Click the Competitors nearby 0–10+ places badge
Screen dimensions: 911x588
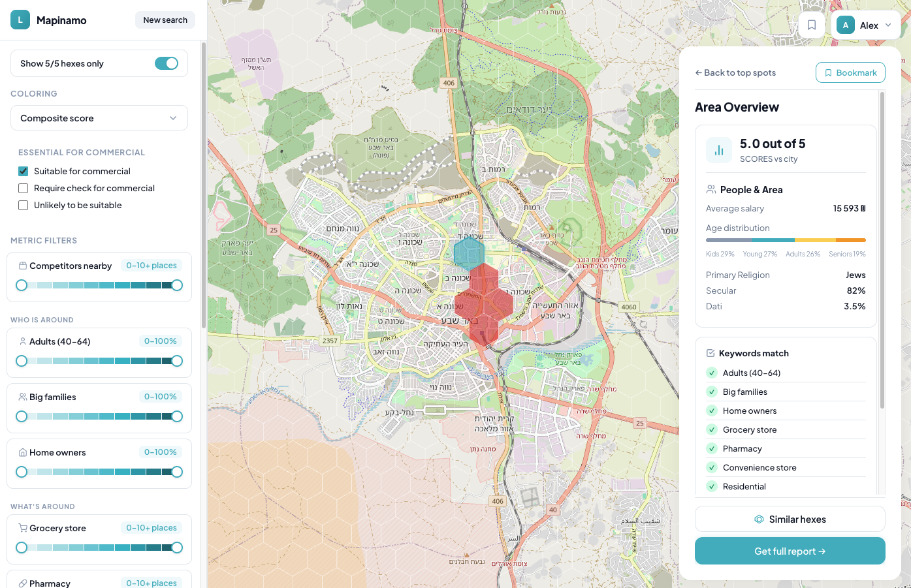[152, 266]
